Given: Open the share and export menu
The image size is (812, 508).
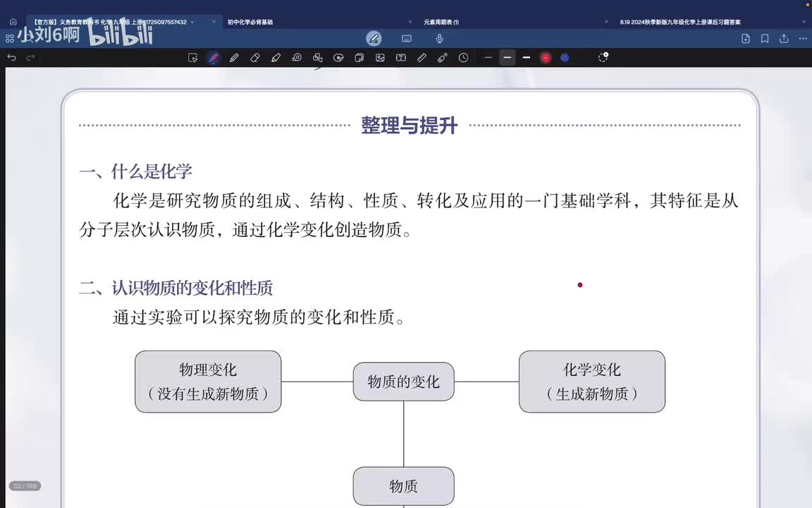Looking at the screenshot, I should 784,38.
